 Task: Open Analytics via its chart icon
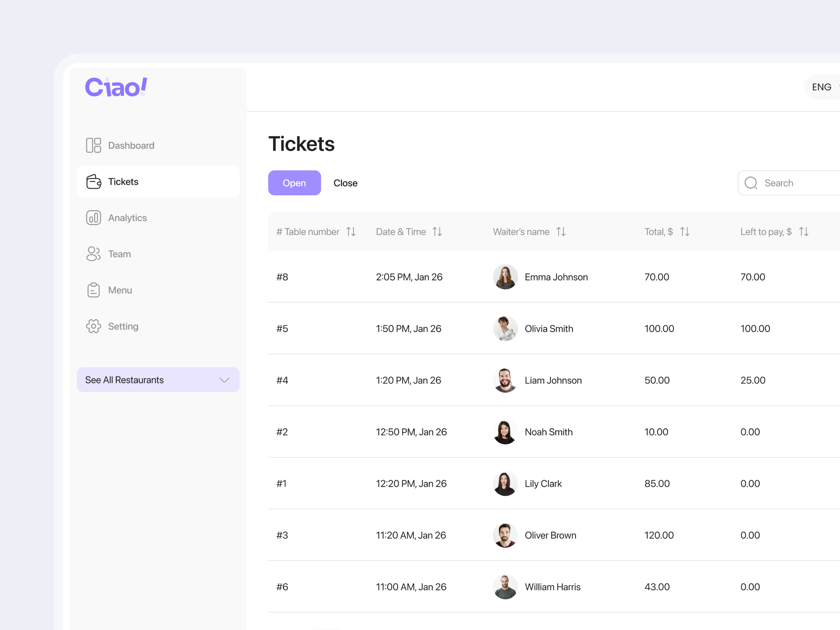93,218
